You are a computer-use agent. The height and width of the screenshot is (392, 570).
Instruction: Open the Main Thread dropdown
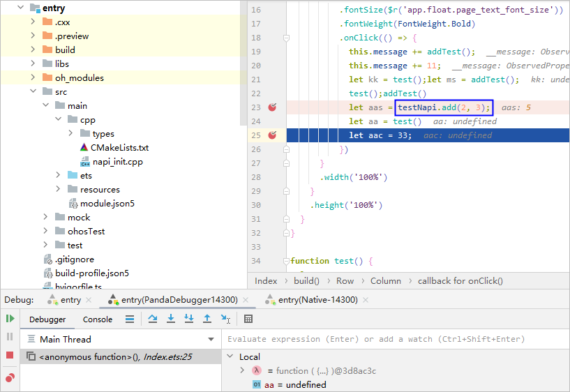pos(211,340)
